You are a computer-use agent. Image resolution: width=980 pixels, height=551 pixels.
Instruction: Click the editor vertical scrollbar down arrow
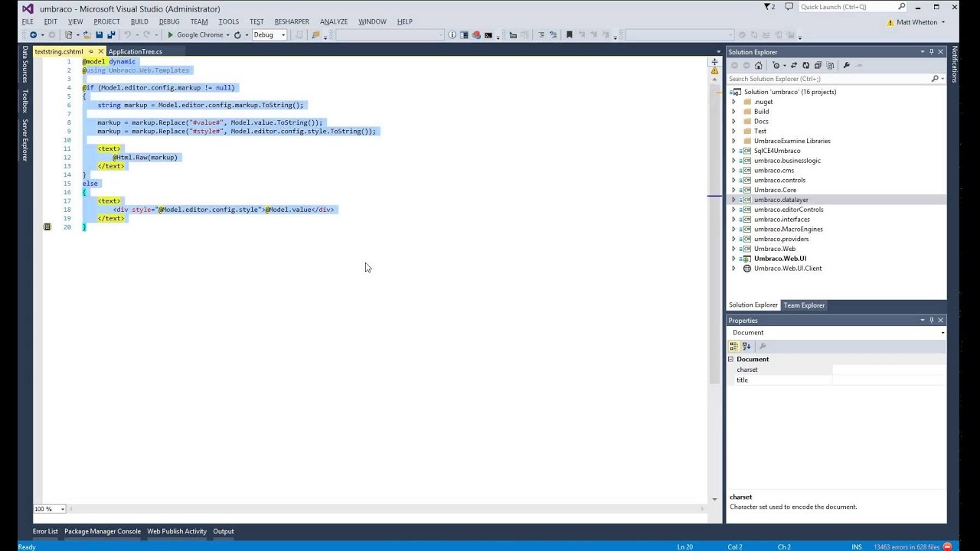point(714,499)
